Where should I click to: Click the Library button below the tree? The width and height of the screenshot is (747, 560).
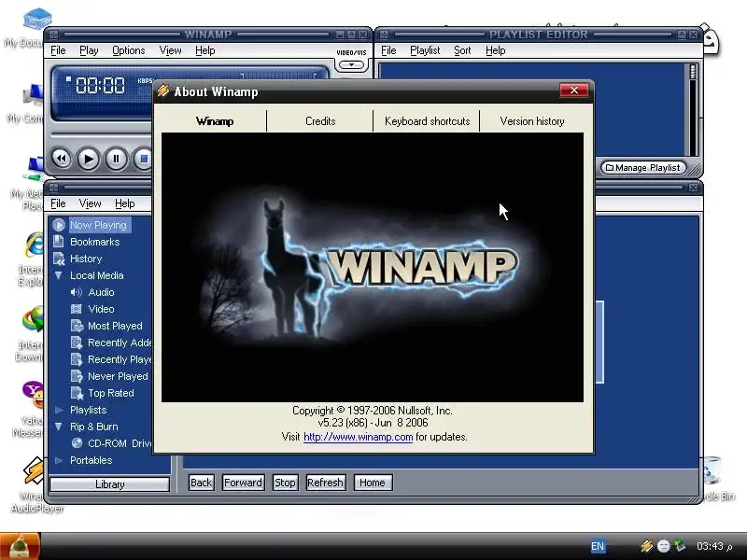tap(109, 484)
